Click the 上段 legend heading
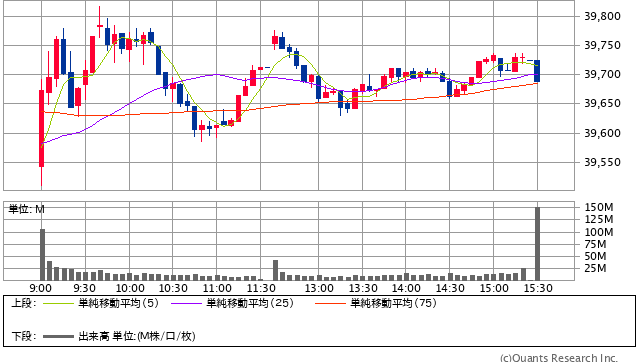Image resolution: width=638 pixels, height=362 pixels. click(24, 303)
